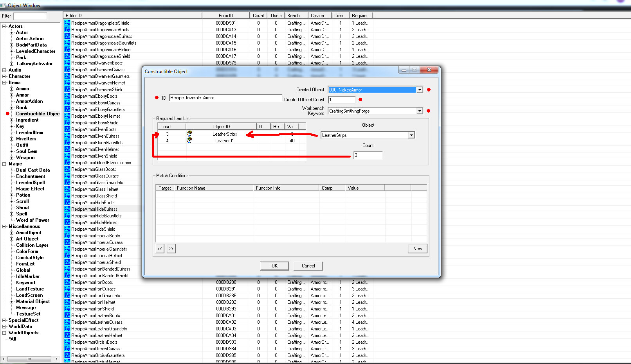This screenshot has height=364, width=631.
Task: Select the *All tree item
Action: [x=13, y=339]
